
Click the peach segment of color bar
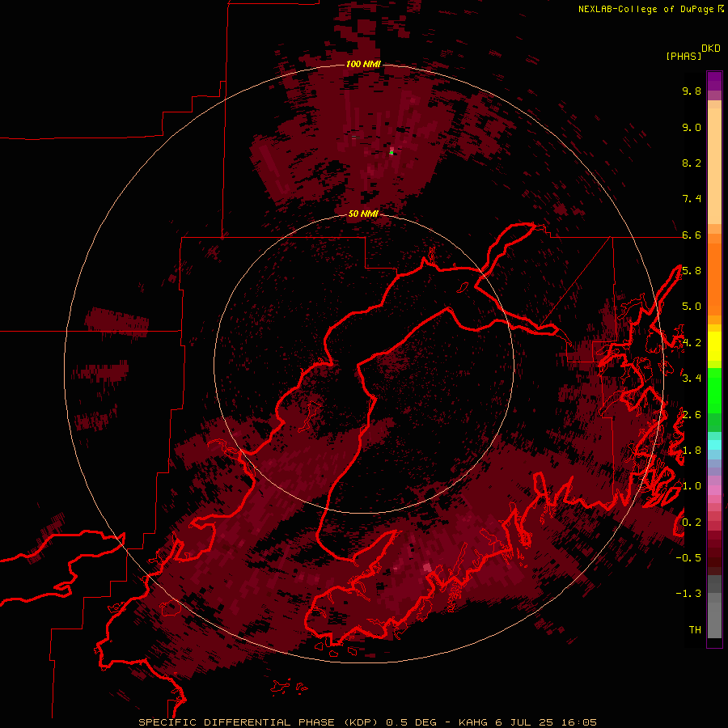pyautogui.click(x=714, y=167)
